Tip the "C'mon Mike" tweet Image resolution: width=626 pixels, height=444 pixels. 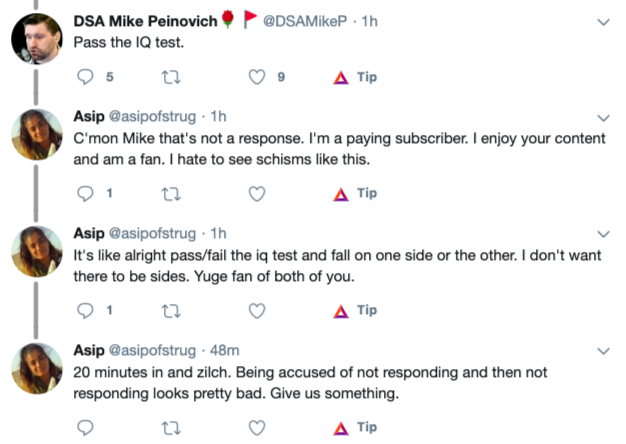point(355,194)
